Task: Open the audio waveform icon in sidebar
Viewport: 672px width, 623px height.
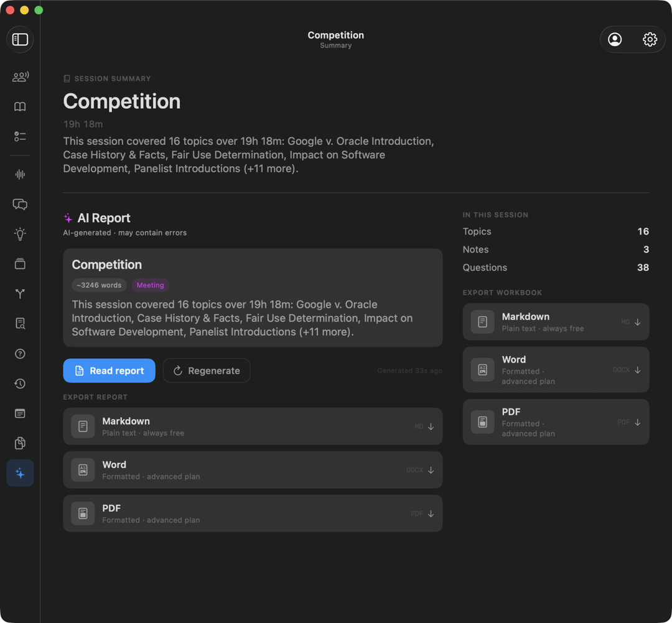Action: click(20, 174)
